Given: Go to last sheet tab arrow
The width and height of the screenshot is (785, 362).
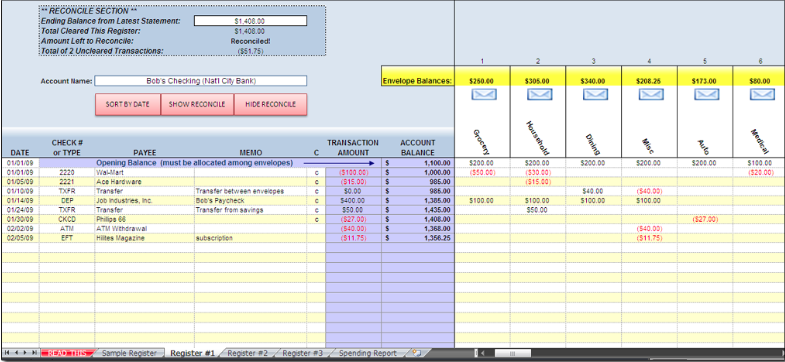Looking at the screenshot, I should [34, 353].
